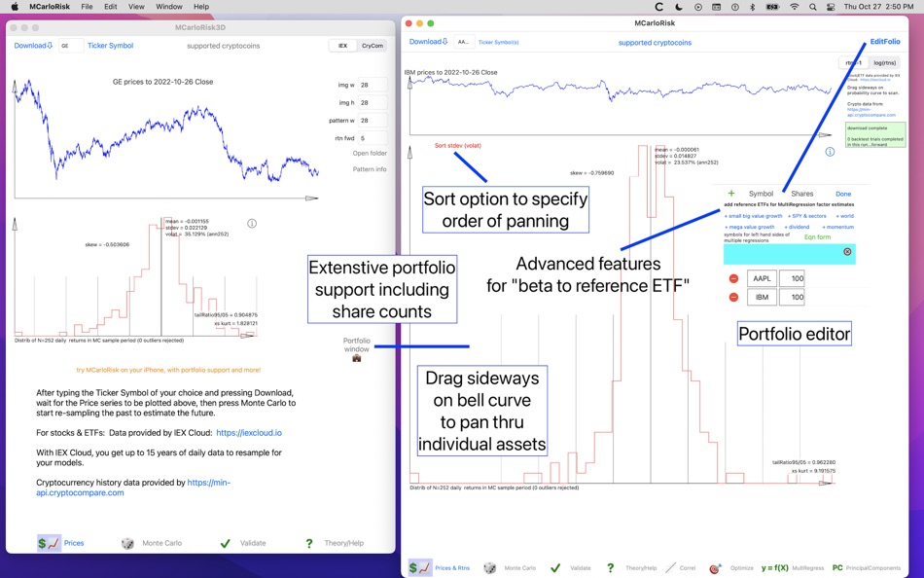Open the Edit menu
924x578 pixels.
(x=111, y=7)
